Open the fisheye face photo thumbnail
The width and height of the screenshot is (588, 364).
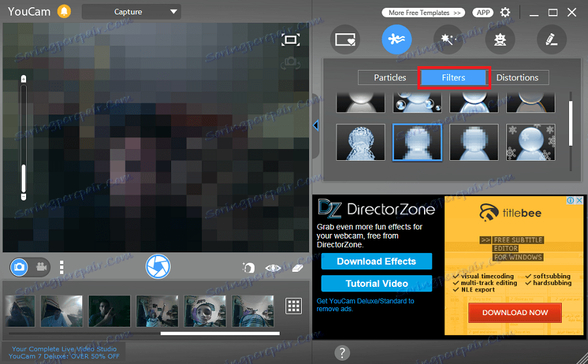coord(204,310)
